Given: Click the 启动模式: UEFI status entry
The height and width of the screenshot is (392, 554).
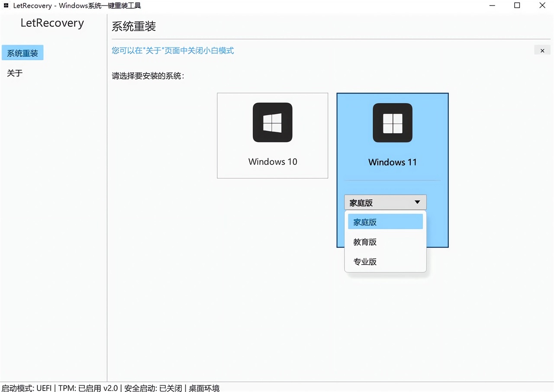Looking at the screenshot, I should (x=27, y=388).
